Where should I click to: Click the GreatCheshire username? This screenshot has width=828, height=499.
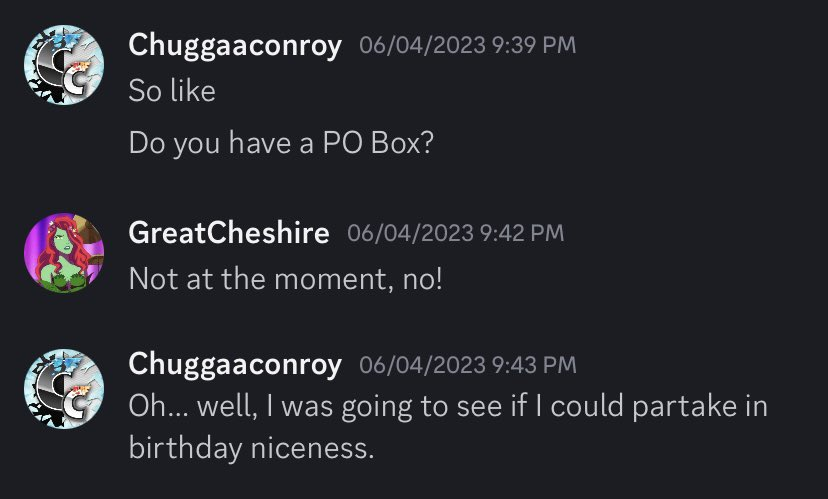(229, 233)
